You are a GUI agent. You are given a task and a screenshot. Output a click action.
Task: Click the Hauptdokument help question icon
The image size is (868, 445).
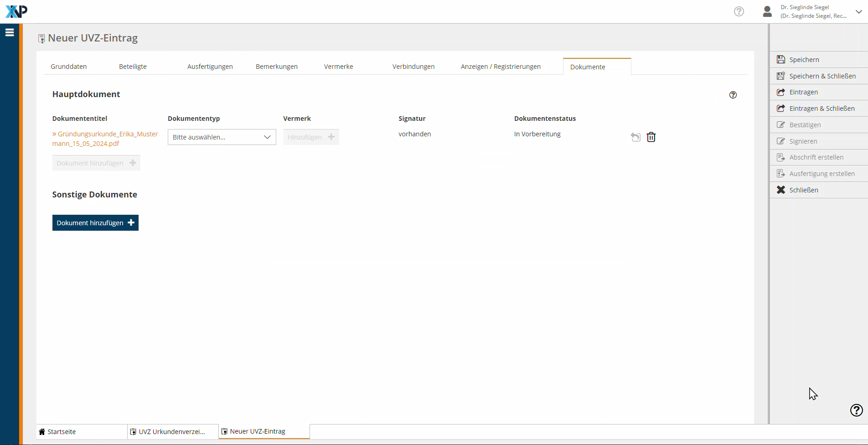click(x=733, y=95)
